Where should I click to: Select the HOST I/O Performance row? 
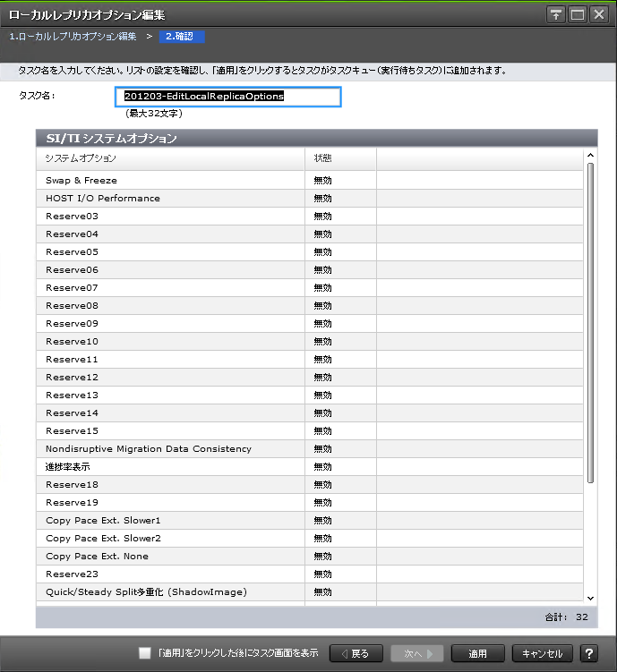tap(310, 199)
